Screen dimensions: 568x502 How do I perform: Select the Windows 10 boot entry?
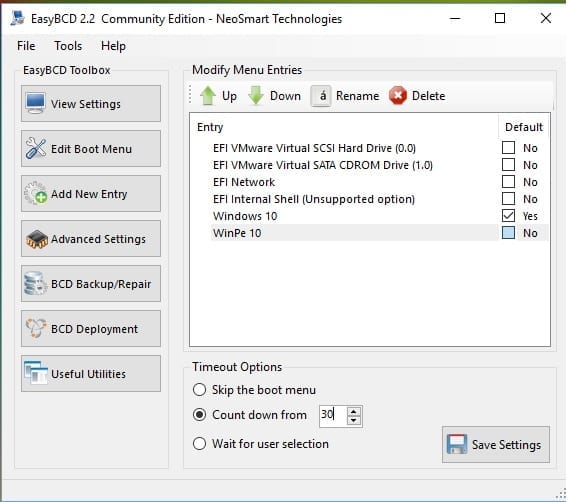pos(245,216)
